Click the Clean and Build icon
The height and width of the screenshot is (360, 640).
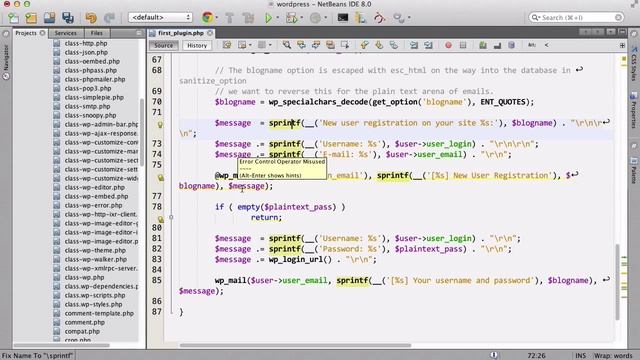point(248,18)
